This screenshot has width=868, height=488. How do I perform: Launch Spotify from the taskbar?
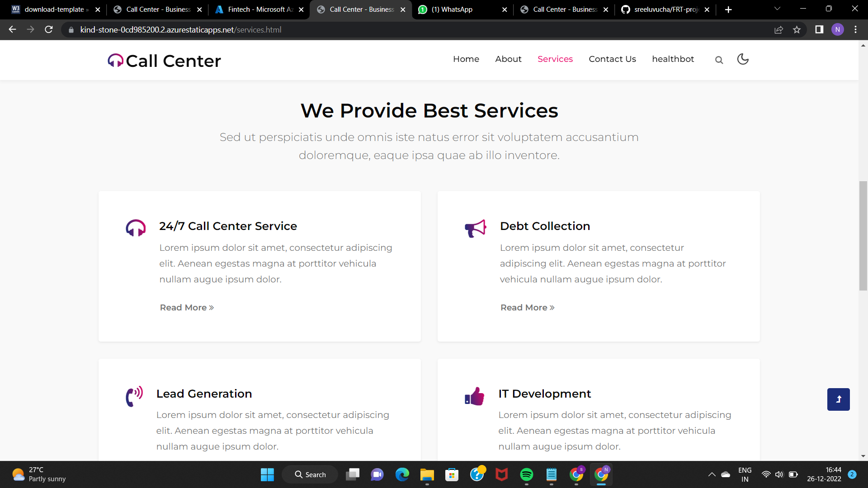pos(526,474)
